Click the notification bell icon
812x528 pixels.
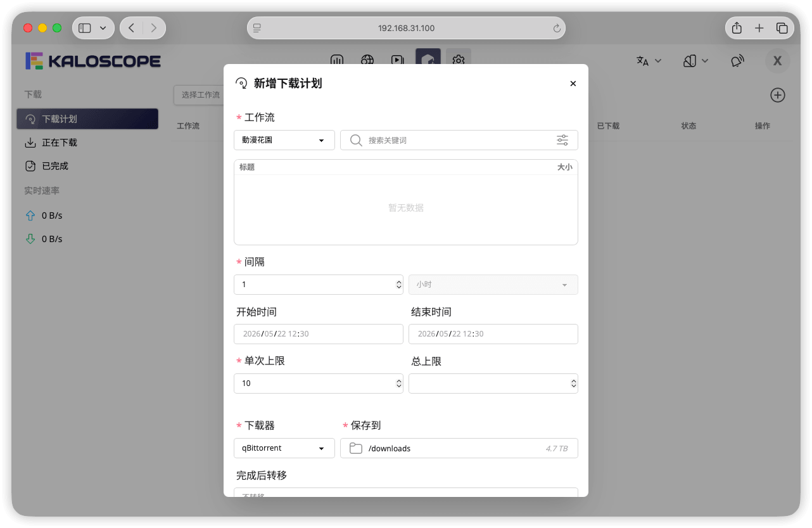(737, 61)
